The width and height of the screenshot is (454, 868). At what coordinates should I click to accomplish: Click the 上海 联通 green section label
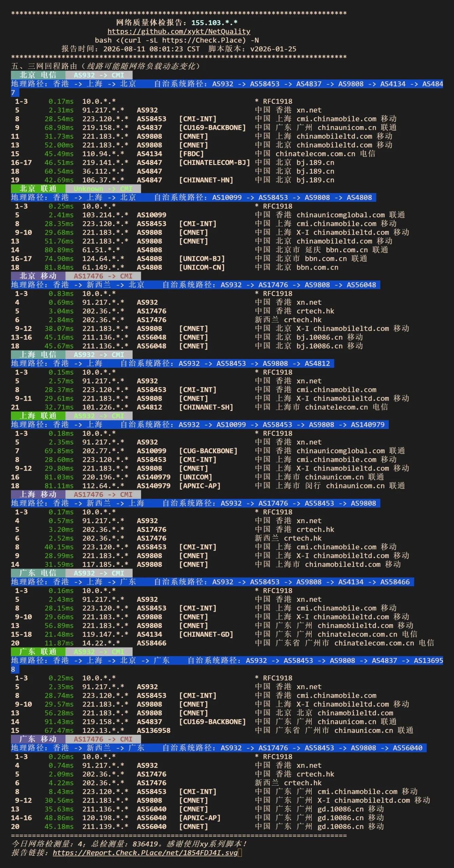(38, 416)
